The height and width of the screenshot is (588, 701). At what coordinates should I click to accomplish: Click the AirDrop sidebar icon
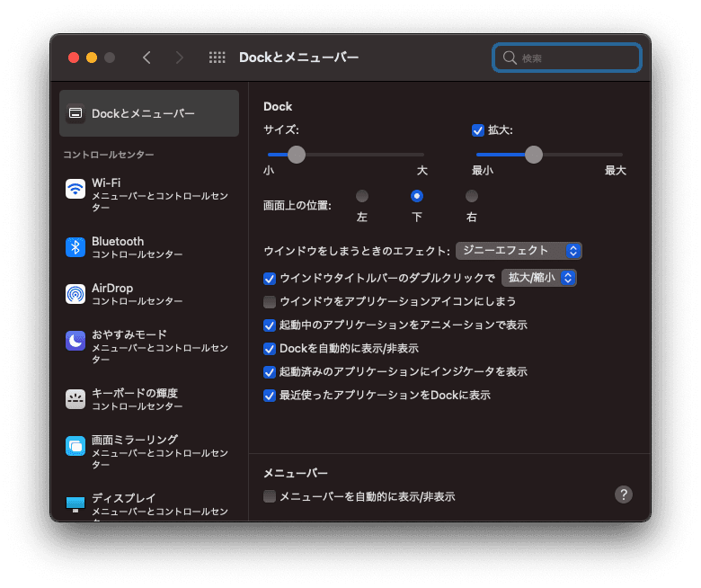point(75,294)
